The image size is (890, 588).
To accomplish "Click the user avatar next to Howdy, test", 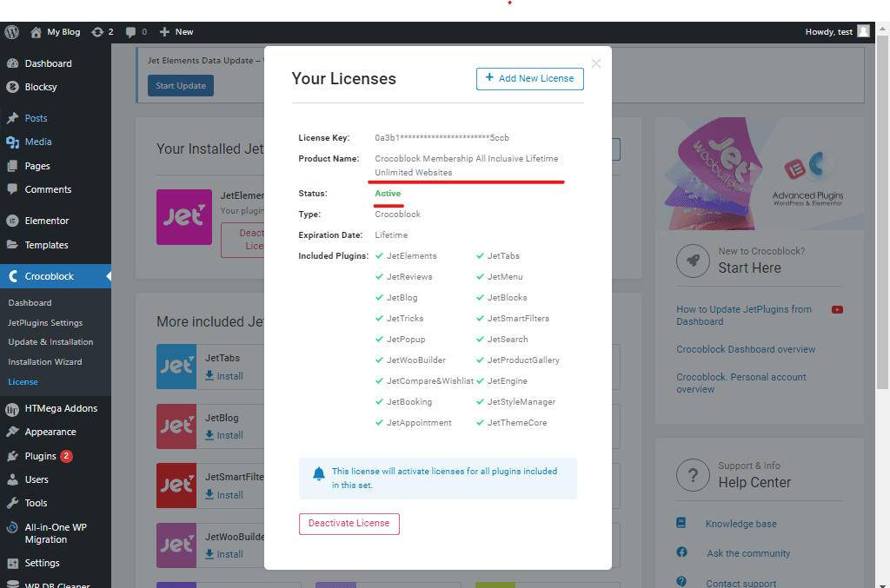I will pos(863,31).
